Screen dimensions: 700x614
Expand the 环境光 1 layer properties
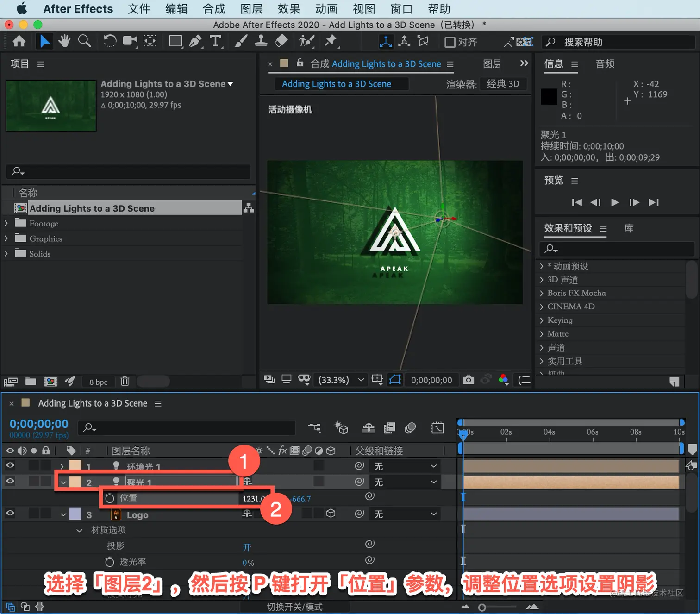pyautogui.click(x=62, y=466)
